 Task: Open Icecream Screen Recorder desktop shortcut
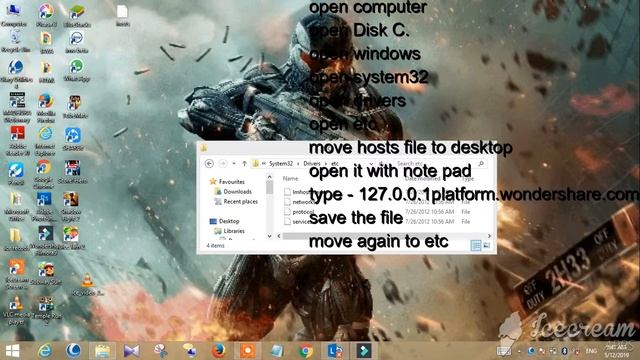coord(17,274)
